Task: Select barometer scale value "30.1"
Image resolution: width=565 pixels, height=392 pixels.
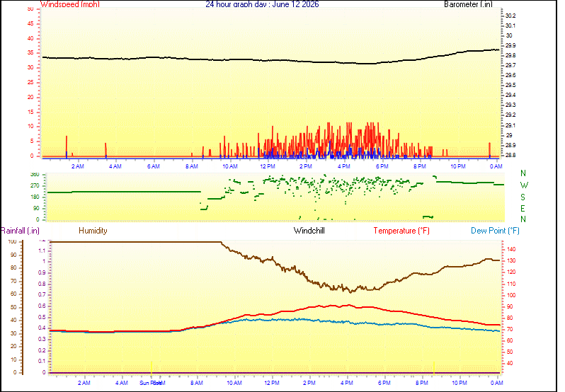Action: coord(510,25)
